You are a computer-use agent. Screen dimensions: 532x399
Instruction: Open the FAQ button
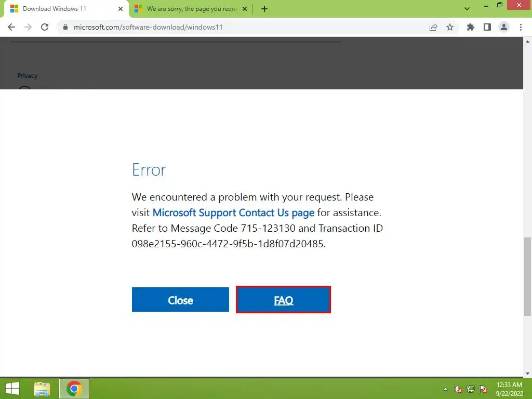(283, 300)
